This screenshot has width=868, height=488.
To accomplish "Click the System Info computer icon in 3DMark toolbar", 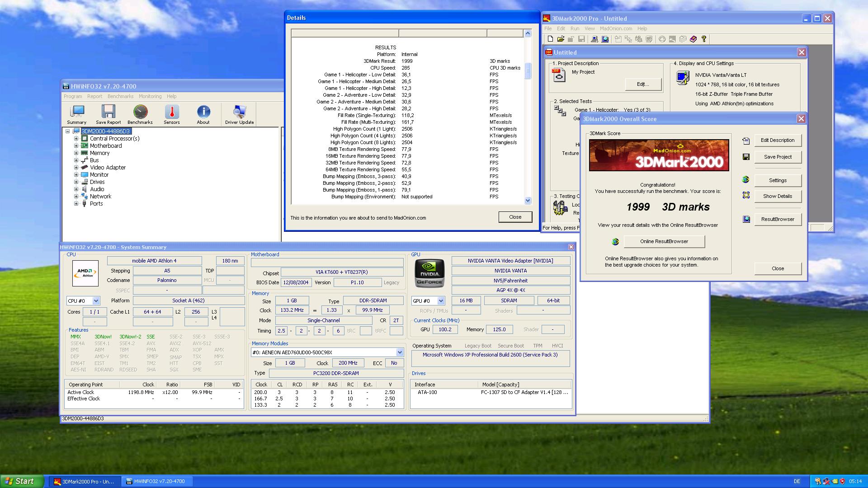I will [x=594, y=39].
